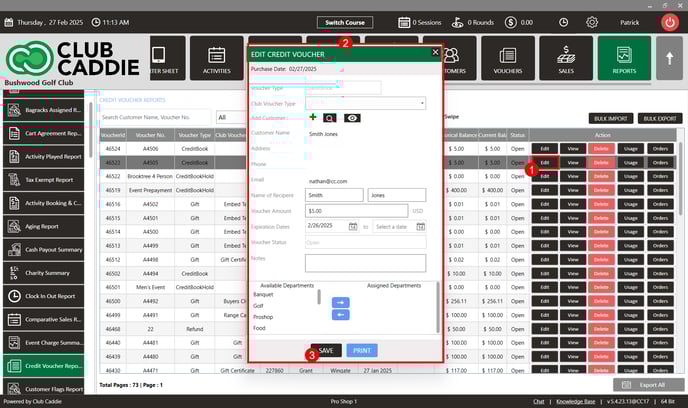Toggle the eye view customer icon
Image resolution: width=688 pixels, height=408 pixels.
[x=352, y=117]
